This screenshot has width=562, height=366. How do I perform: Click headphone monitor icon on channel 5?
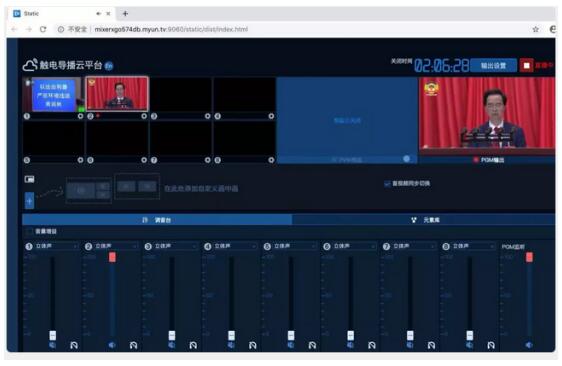(312, 345)
